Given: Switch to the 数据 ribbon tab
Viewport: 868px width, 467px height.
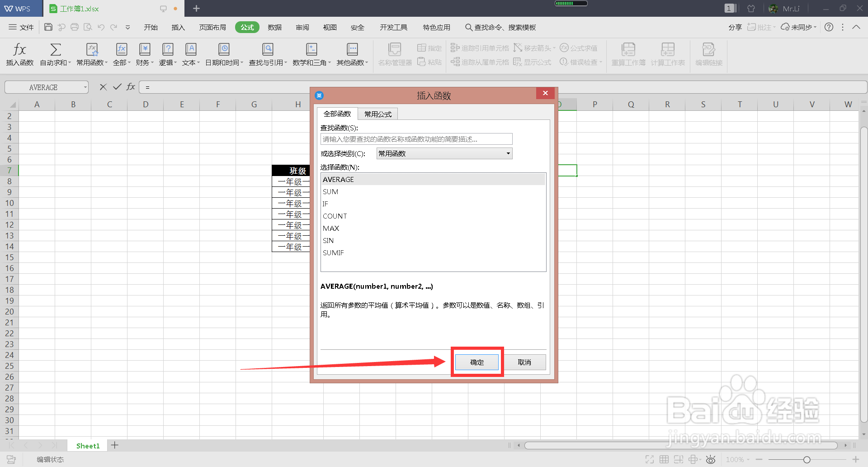Looking at the screenshot, I should click(274, 27).
